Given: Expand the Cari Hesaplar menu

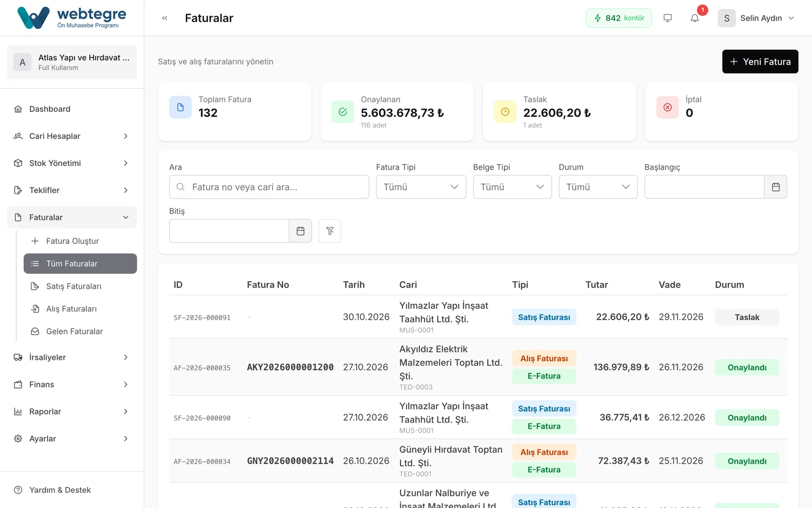Looking at the screenshot, I should pyautogui.click(x=72, y=136).
